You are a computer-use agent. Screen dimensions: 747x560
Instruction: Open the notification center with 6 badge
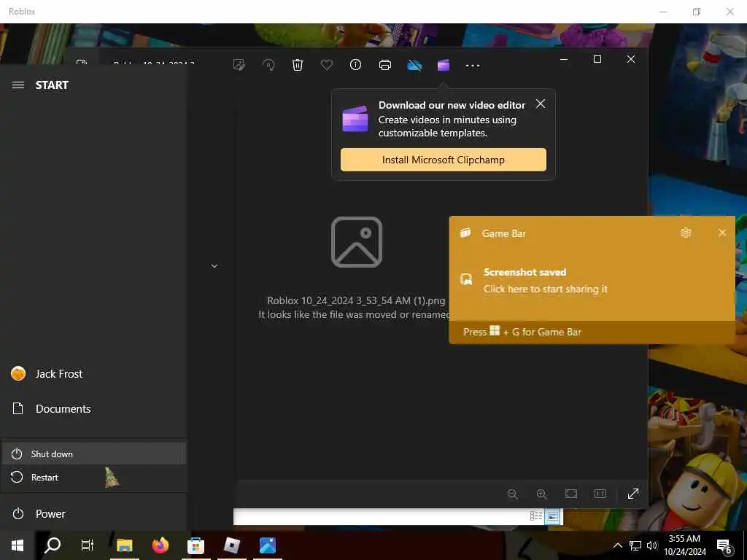coord(724,546)
